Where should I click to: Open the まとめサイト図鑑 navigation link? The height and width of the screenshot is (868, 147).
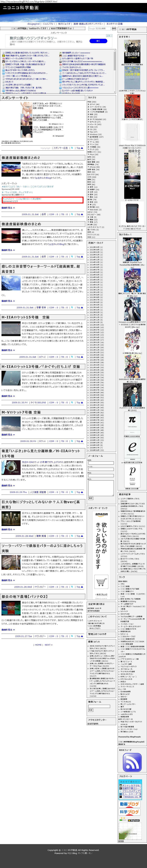click(115, 24)
